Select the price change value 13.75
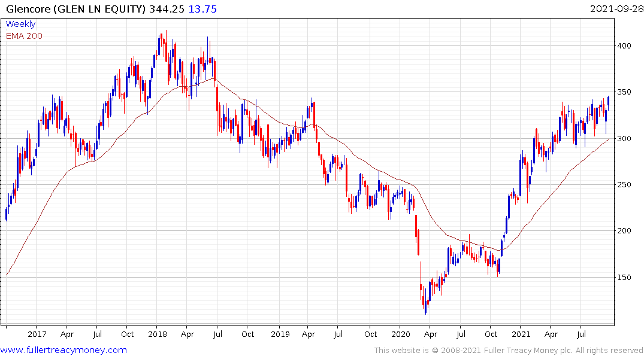644x359 pixels. pyautogui.click(x=202, y=9)
